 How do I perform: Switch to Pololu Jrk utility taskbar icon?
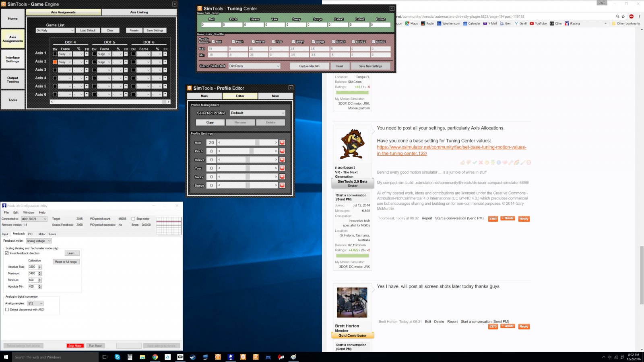coord(231,357)
